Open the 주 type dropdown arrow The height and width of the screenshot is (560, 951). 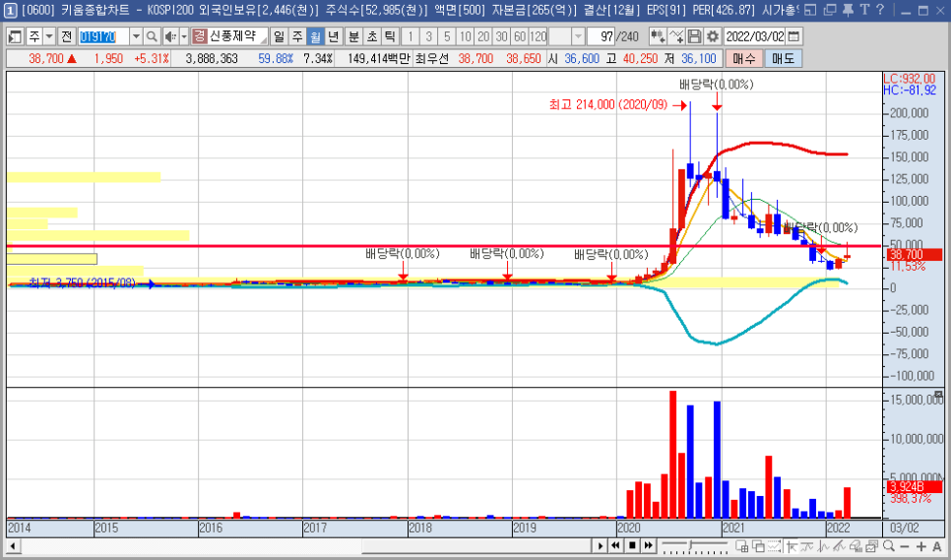[x=49, y=36]
